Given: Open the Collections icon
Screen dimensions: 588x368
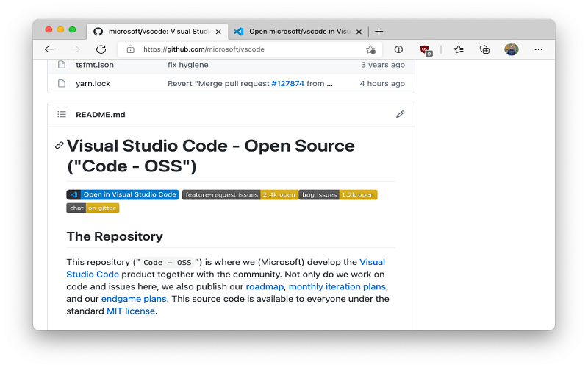Looking at the screenshot, I should 484,49.
